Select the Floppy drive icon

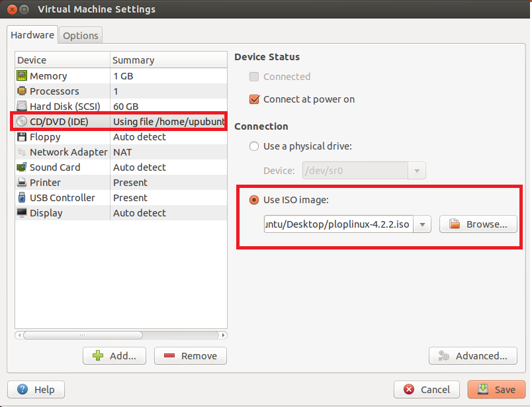point(22,136)
